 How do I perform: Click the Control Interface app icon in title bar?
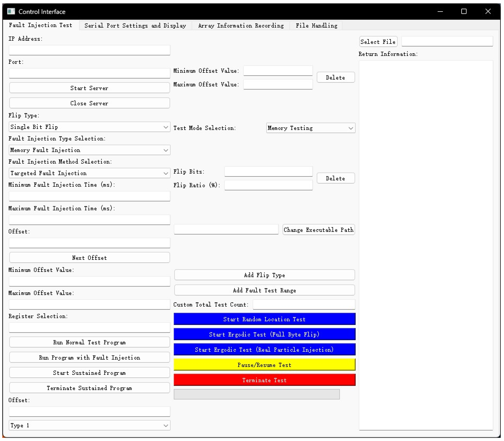[11, 11]
